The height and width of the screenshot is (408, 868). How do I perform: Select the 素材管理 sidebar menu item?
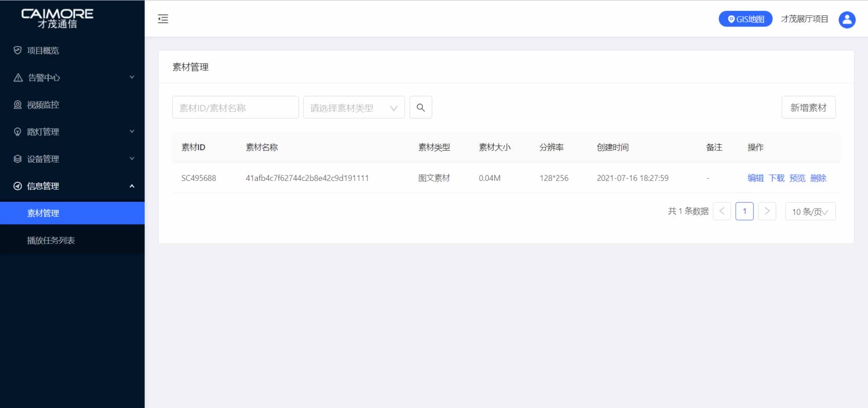tap(43, 213)
